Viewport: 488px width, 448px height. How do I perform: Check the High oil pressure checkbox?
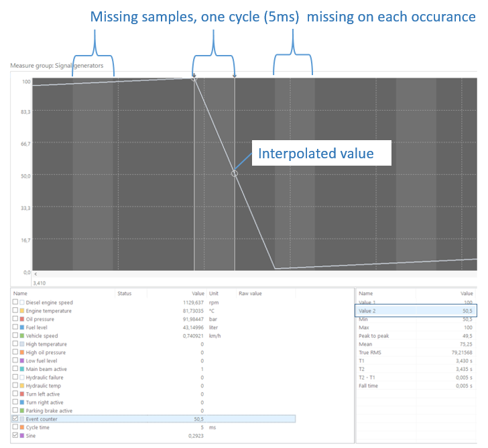pyautogui.click(x=15, y=352)
